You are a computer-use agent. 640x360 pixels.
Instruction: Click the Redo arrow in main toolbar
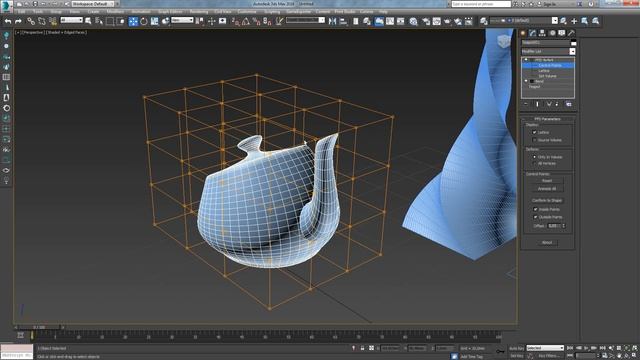[x=18, y=21]
